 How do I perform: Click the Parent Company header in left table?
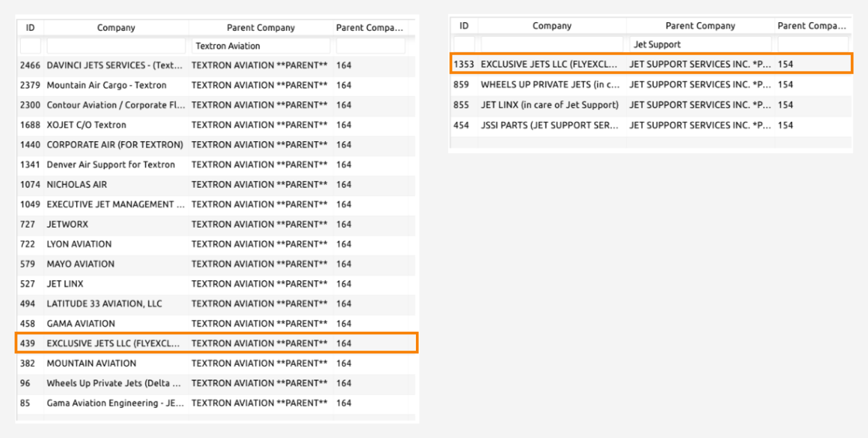pyautogui.click(x=261, y=28)
